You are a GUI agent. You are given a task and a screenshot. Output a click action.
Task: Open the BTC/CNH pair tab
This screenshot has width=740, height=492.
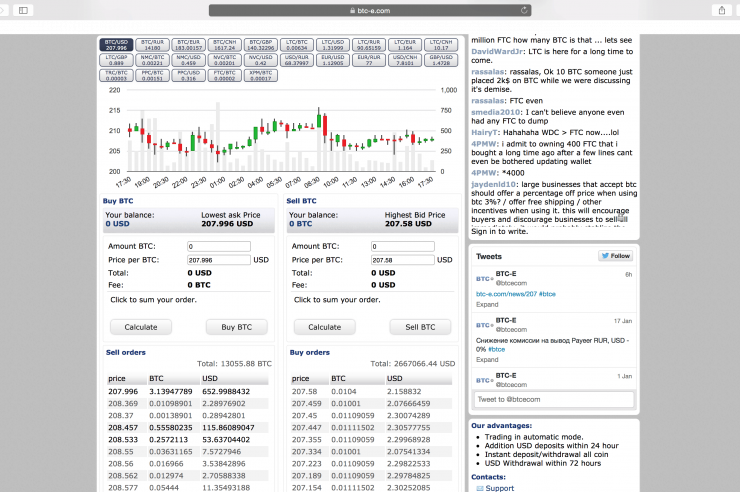point(225,45)
